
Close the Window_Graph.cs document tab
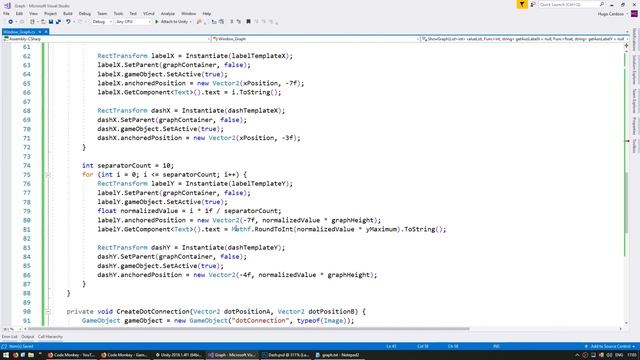(x=46, y=32)
